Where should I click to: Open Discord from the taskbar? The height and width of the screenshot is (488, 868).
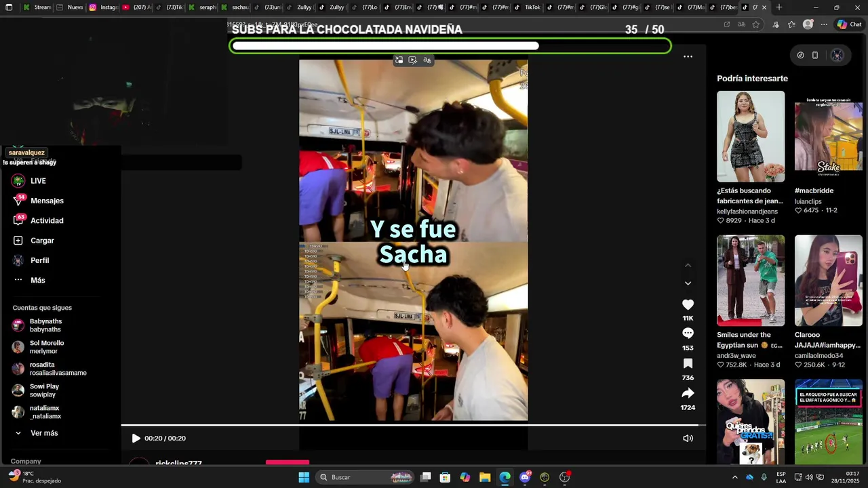click(x=525, y=477)
